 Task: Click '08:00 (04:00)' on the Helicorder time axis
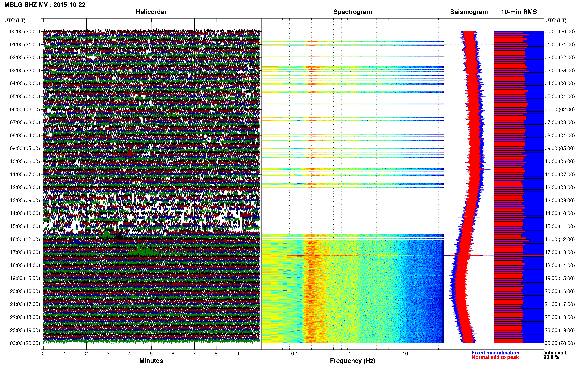pyautogui.click(x=25, y=135)
